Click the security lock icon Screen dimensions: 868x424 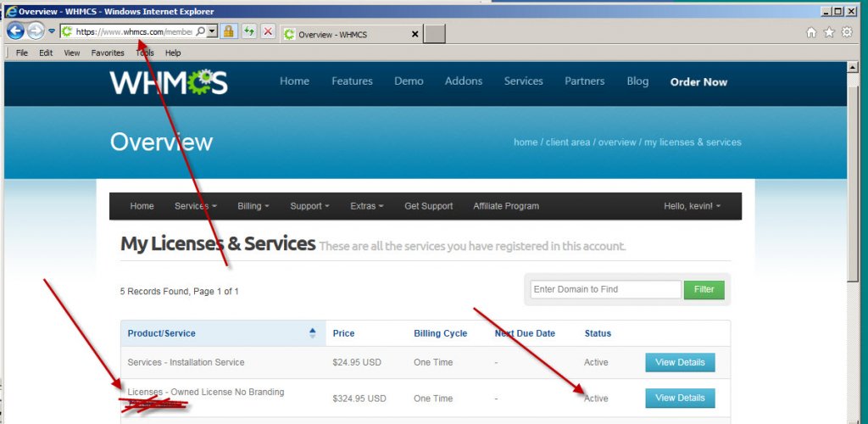pyautogui.click(x=228, y=31)
